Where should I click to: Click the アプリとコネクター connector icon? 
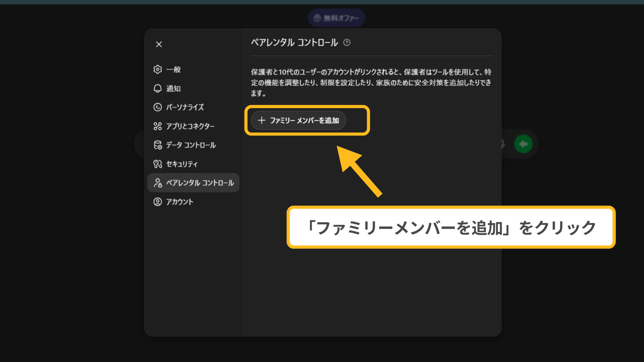157,126
